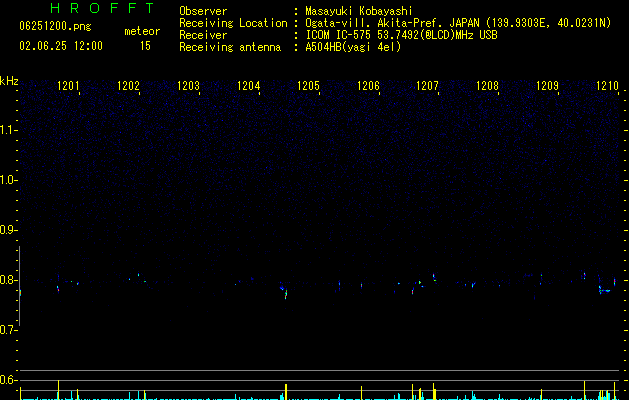The height and width of the screenshot is (400, 629).
Task: Click the 1205 time marker
Action: 308,86
